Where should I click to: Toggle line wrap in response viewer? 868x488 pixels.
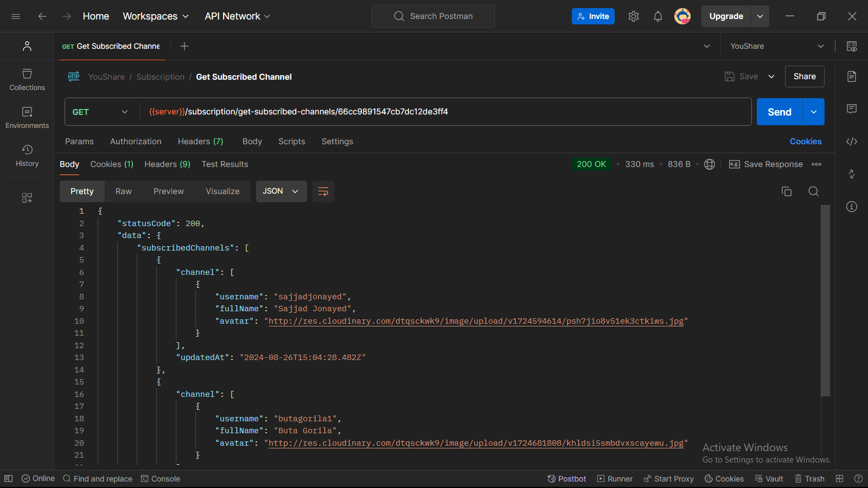323,191
